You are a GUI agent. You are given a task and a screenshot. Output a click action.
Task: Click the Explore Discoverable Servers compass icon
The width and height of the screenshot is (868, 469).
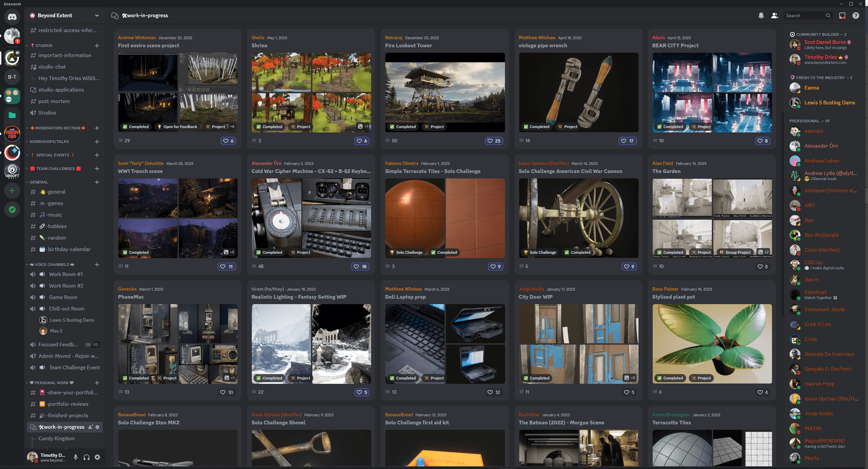pos(12,210)
